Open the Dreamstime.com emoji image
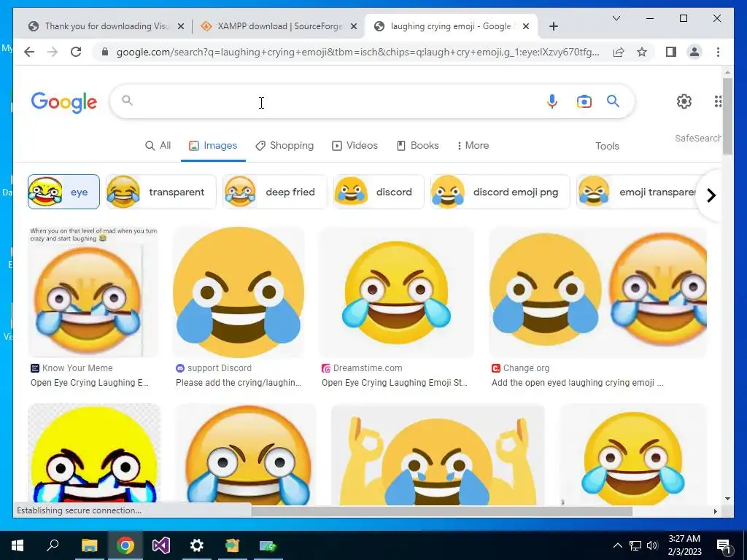747x560 pixels. click(396, 292)
